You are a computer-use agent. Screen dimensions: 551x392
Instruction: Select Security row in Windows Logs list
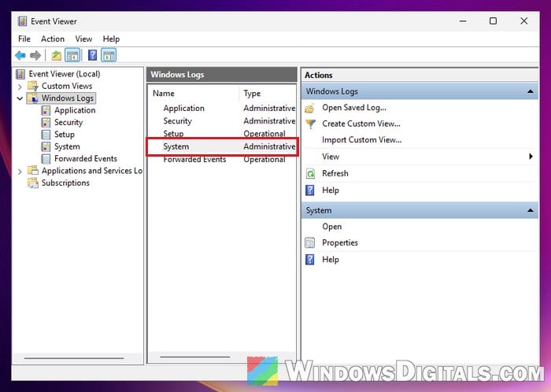(x=222, y=121)
